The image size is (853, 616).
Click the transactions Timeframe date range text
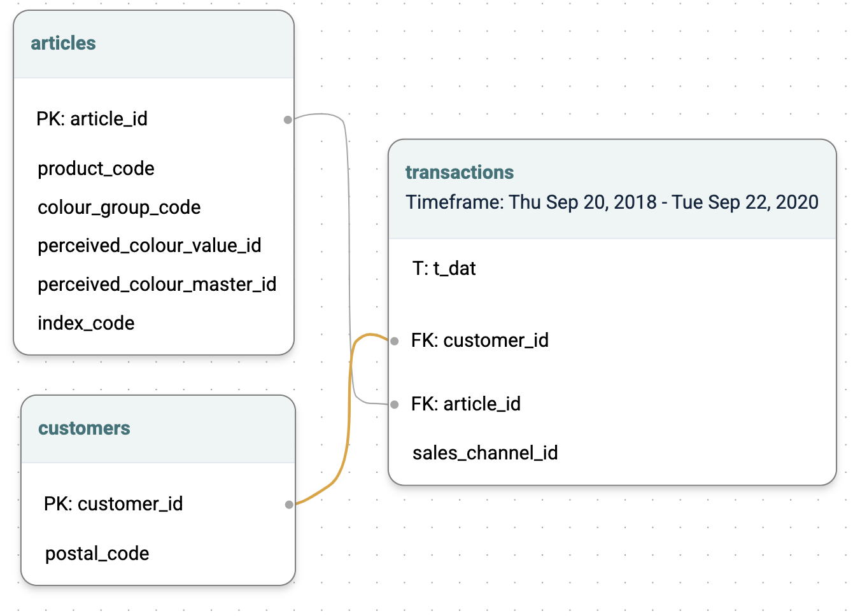pyautogui.click(x=612, y=202)
